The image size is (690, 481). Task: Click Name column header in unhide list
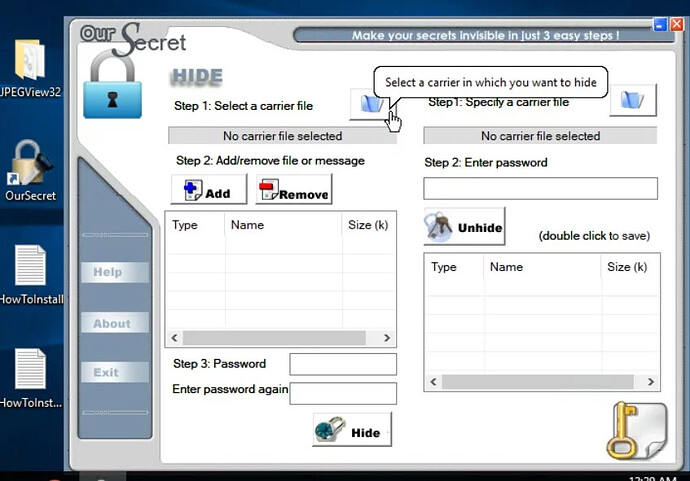[507, 267]
